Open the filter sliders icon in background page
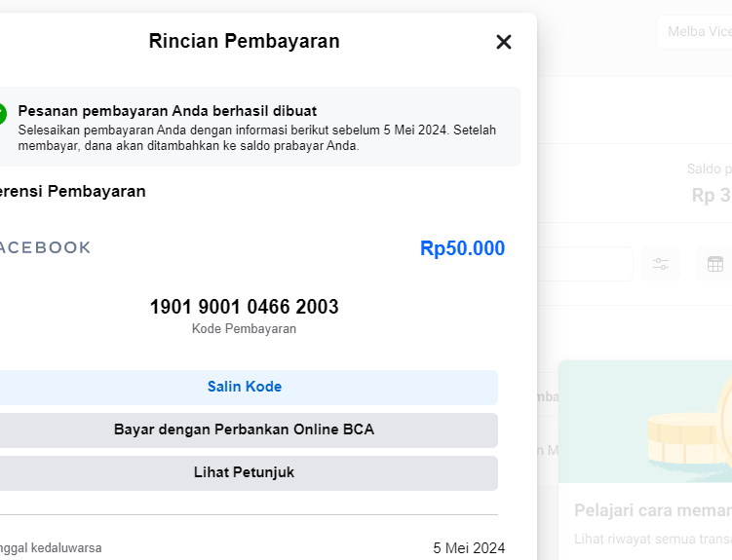This screenshot has width=732, height=560. (661, 264)
